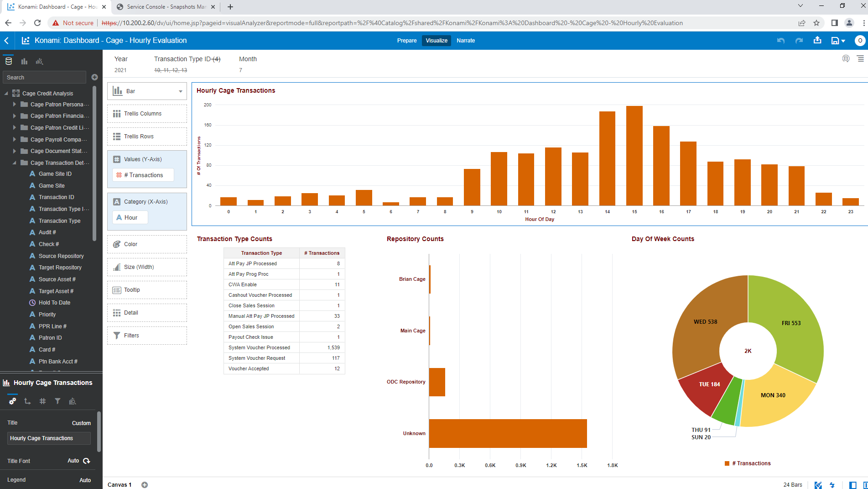
Task: Click the Tooltip drop target
Action: [x=147, y=290]
